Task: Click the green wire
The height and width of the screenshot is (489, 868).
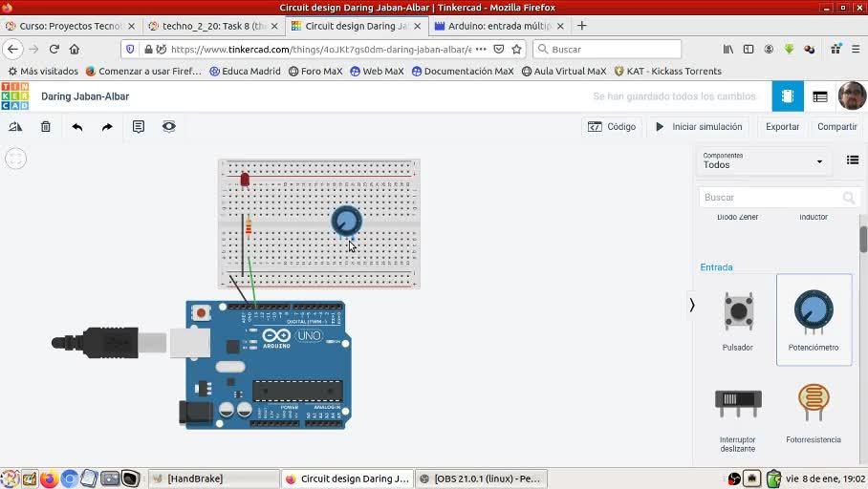Action: point(251,281)
